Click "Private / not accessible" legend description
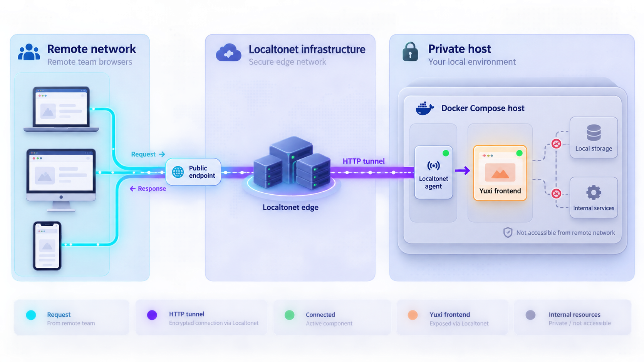 coord(580,323)
